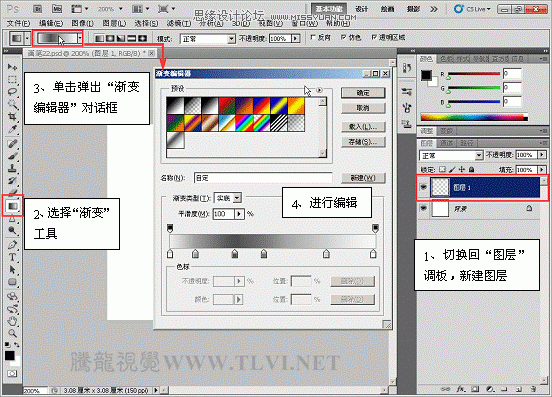Select the Rectangular Marquee tool
Screen dimensions: 552x397
coord(12,80)
